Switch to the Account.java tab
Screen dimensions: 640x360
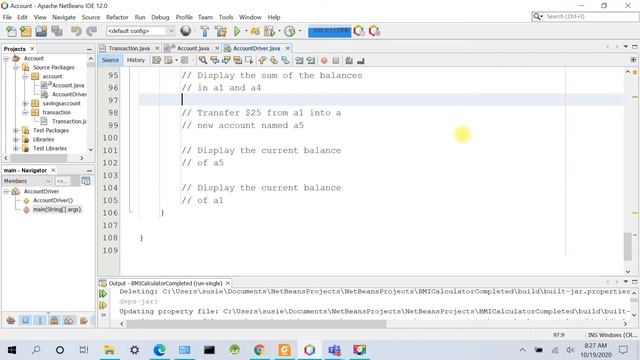tap(193, 48)
